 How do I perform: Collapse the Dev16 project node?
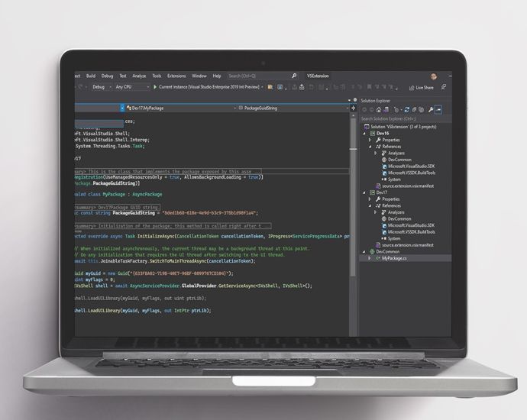[364, 134]
